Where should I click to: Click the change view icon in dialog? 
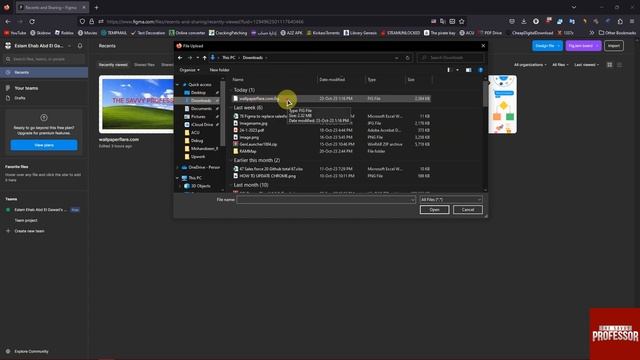coord(449,70)
